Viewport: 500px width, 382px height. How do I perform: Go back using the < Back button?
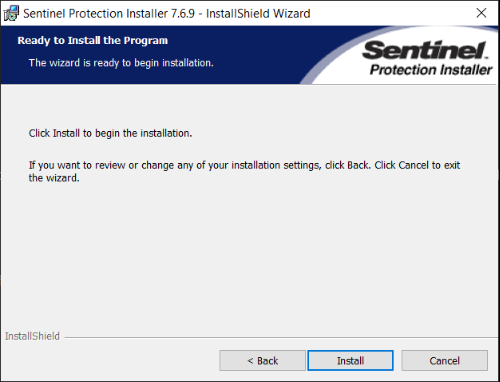(x=262, y=360)
